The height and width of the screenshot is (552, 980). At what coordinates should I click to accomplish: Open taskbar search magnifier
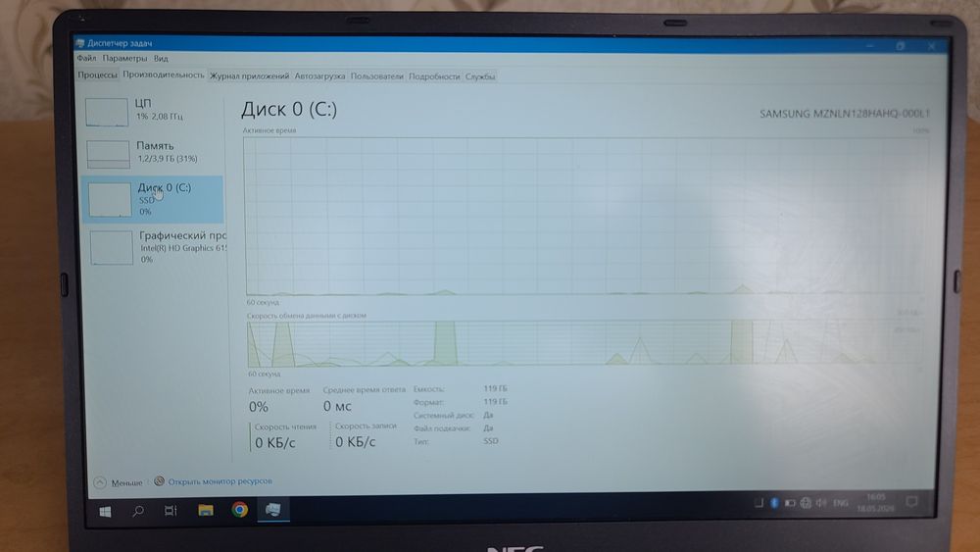pos(138,511)
